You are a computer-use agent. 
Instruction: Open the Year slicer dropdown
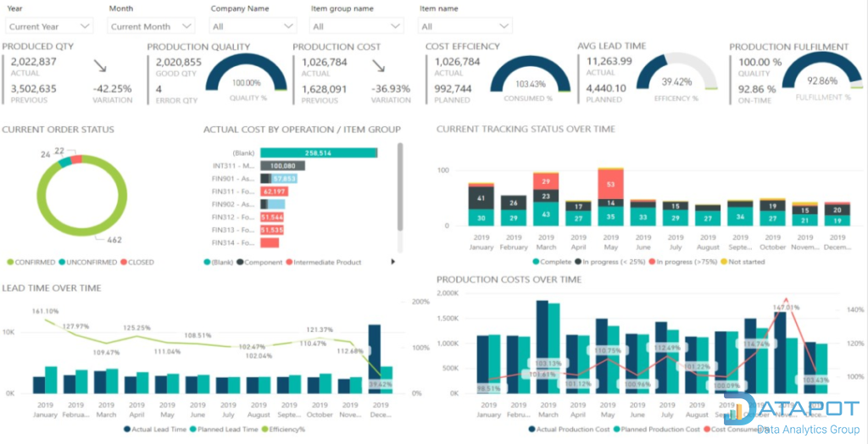[x=48, y=26]
